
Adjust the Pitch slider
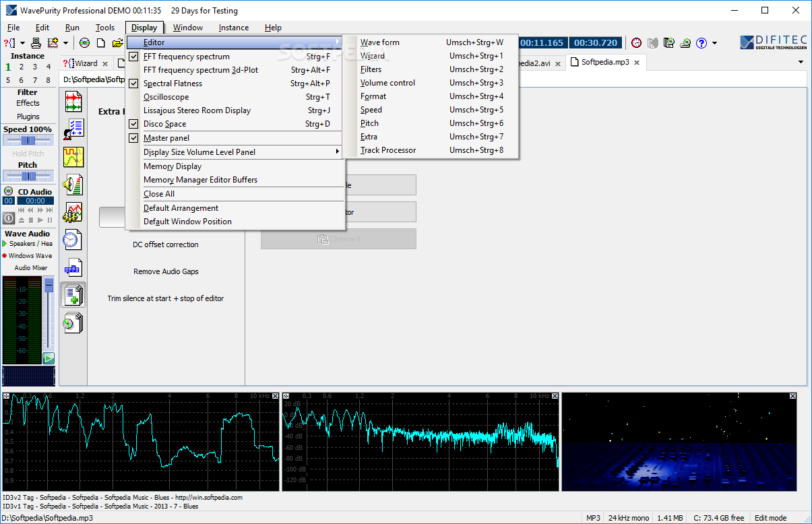coord(28,176)
